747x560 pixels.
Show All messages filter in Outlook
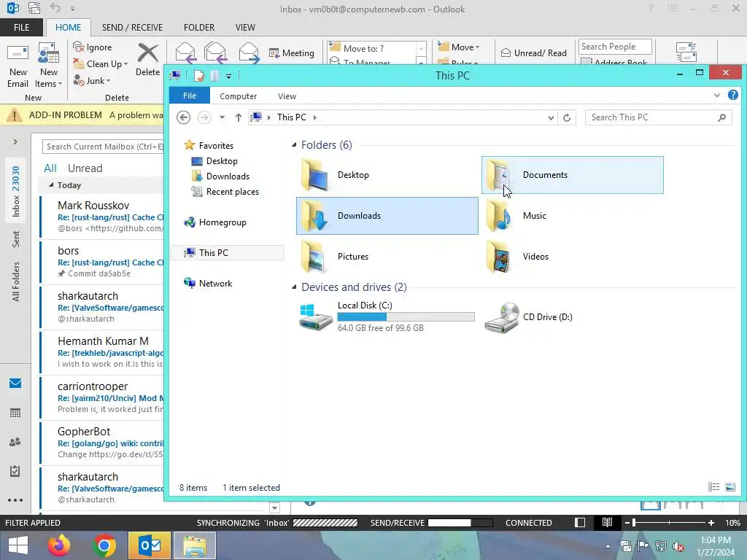(50, 168)
